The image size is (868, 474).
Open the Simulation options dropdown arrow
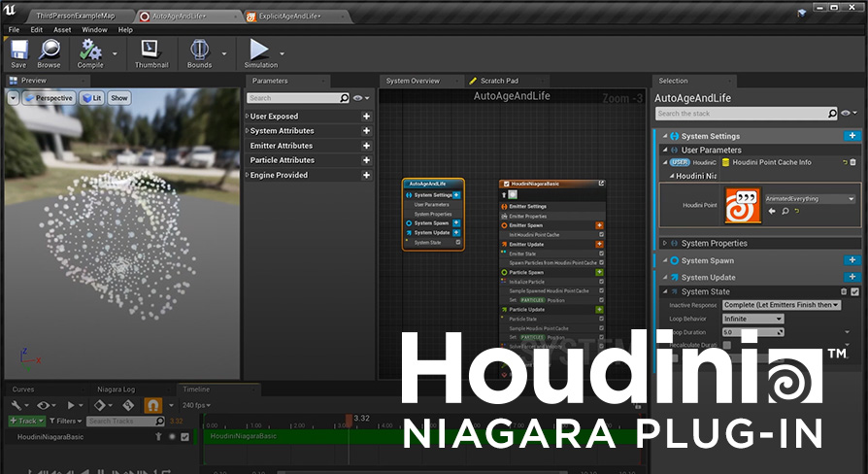pyautogui.click(x=282, y=53)
